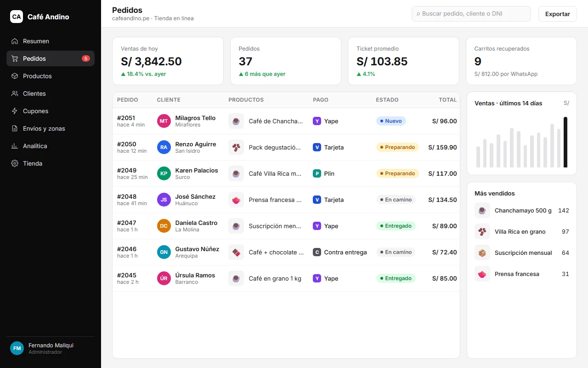Click the Analítica bar chart icon

tap(15, 146)
